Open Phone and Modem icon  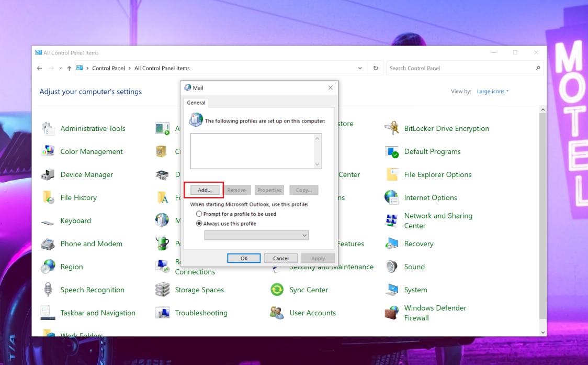click(x=48, y=244)
